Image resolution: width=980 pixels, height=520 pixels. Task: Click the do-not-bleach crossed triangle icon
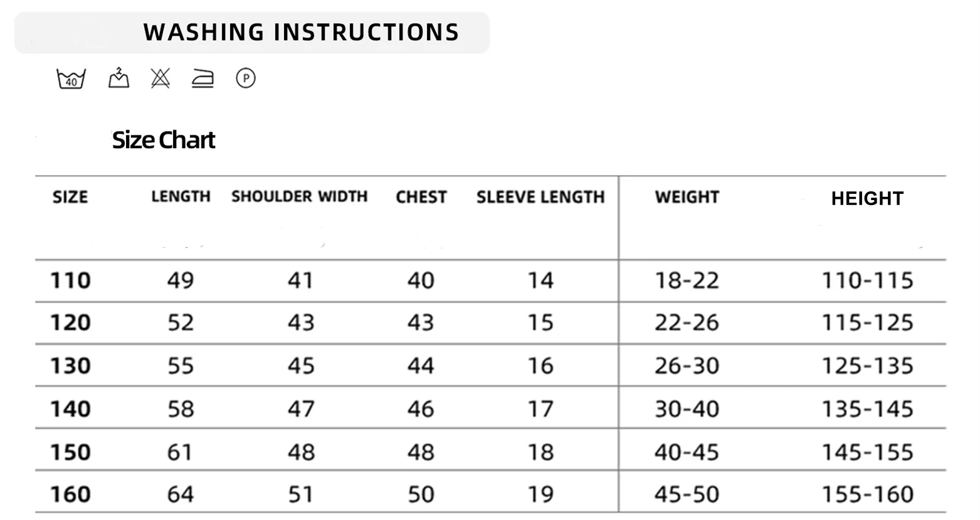tap(161, 78)
